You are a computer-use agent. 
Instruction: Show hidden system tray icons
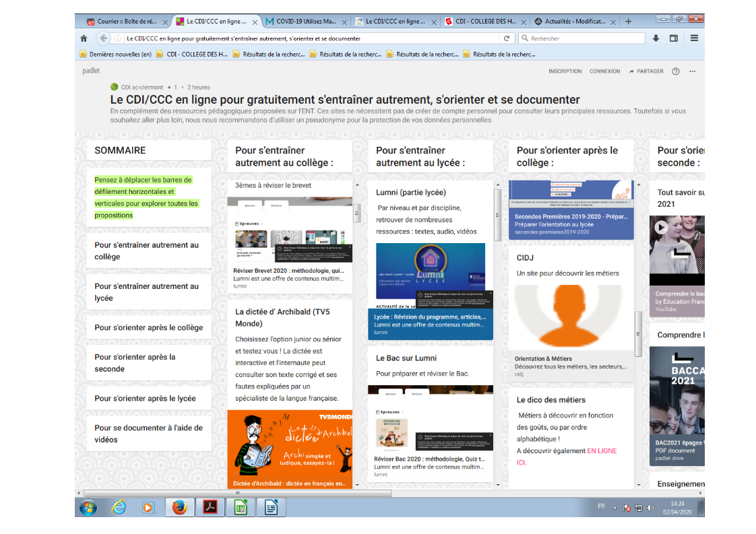[x=616, y=506]
